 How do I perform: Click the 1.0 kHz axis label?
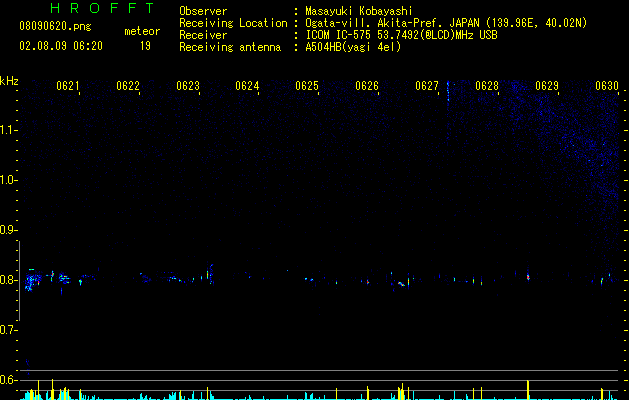click(x=8, y=180)
